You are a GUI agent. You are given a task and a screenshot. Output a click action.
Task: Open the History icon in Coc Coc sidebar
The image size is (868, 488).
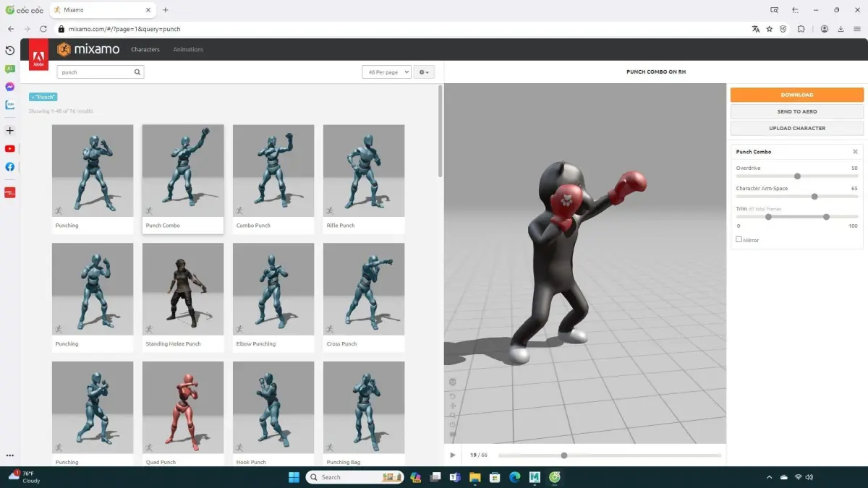(x=10, y=51)
